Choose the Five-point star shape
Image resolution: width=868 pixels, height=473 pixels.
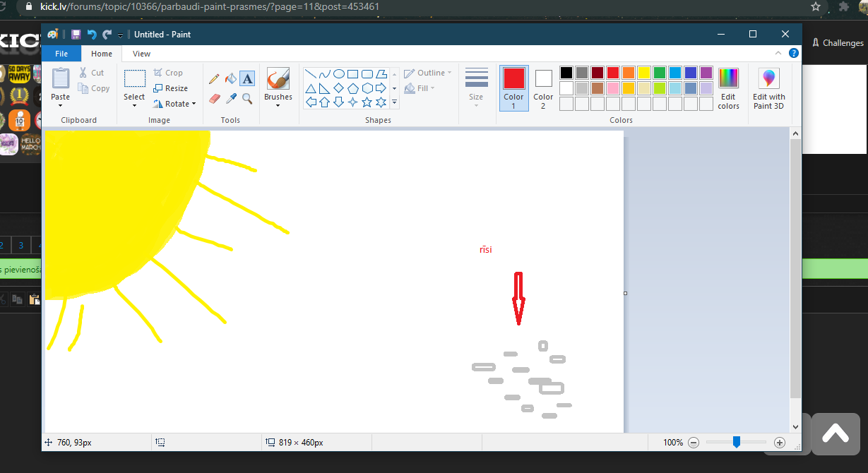point(367,102)
